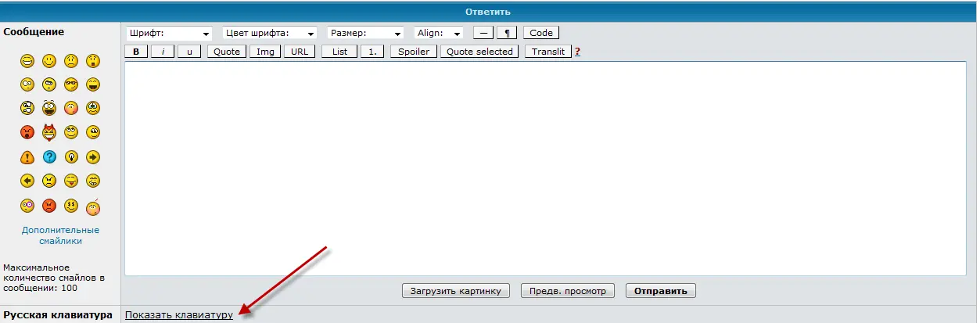The height and width of the screenshot is (323, 980).
Task: Click inside the message text area
Action: pos(545,168)
